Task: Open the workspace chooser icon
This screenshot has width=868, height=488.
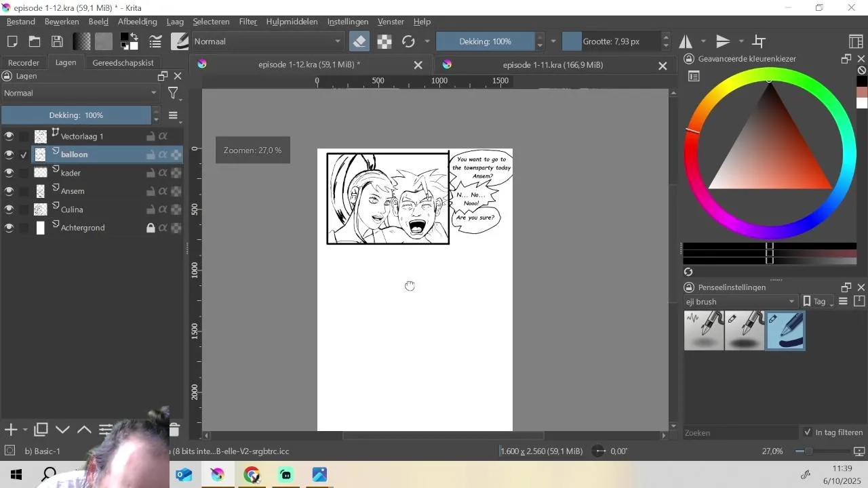Action: 856,41
